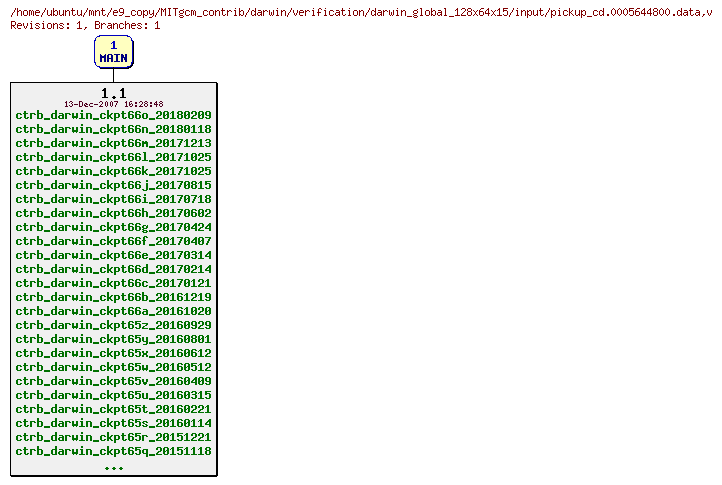Click tag ctrb_darwin_ckpt66c_20170121
722x485 pixels.
pos(114,283)
